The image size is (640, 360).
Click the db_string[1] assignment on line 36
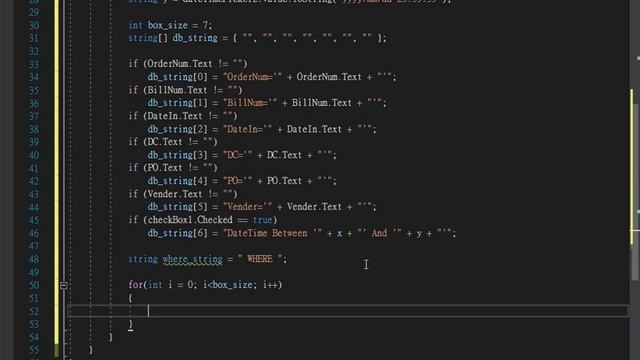(267, 103)
